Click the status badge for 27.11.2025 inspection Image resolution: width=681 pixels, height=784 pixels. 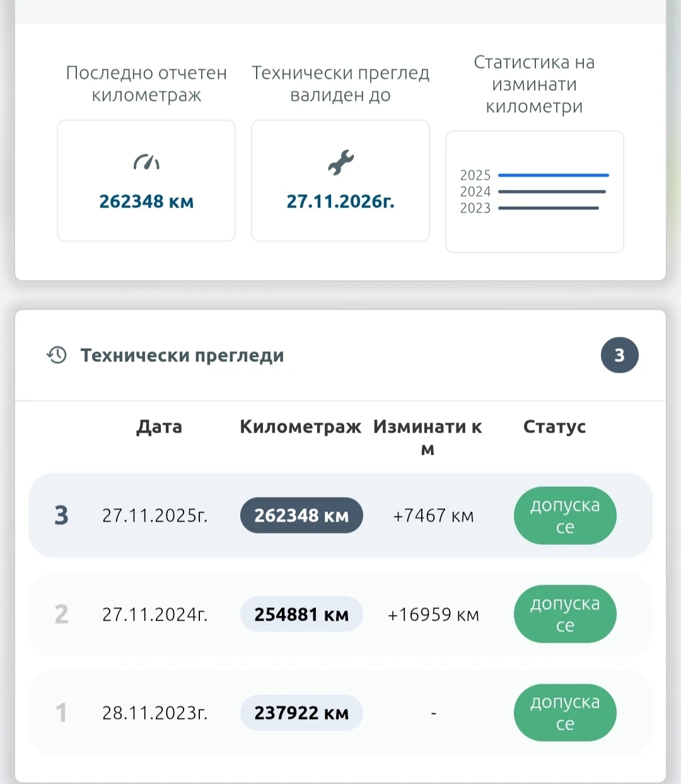click(564, 515)
